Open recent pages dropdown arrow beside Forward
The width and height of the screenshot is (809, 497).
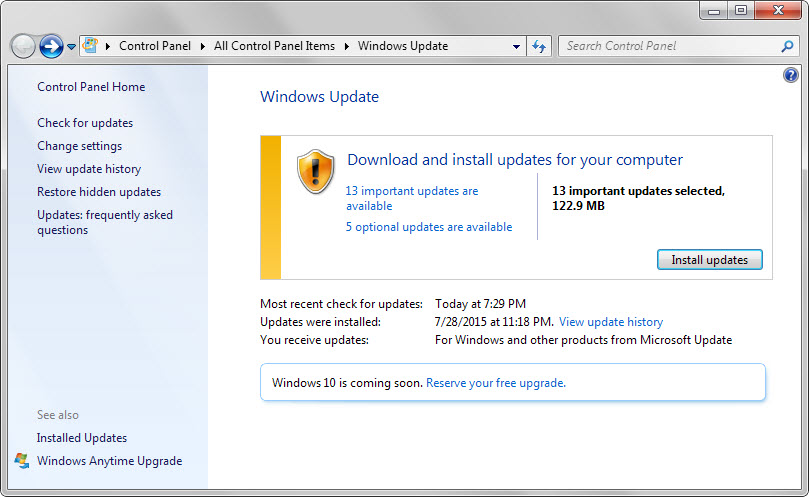(71, 47)
